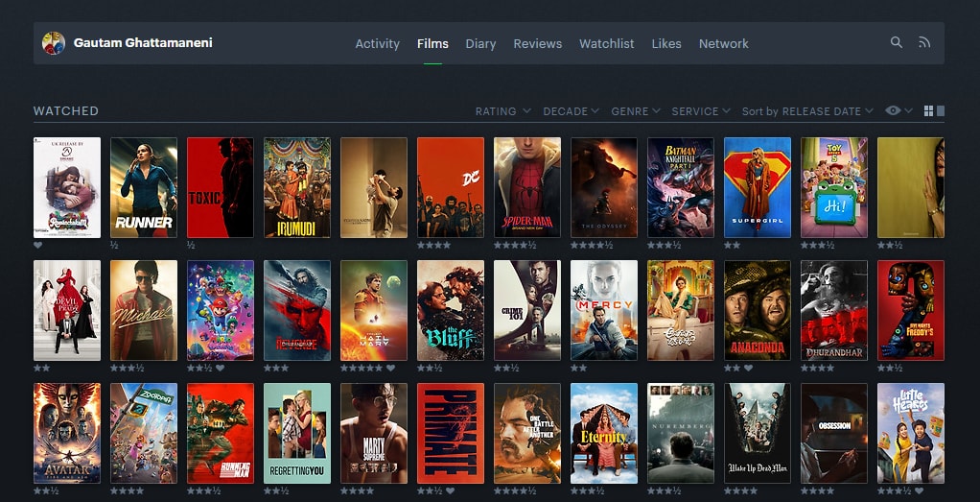This screenshot has height=502, width=980.
Task: Click the heart under Hail Mary poster
Action: pos(390,368)
